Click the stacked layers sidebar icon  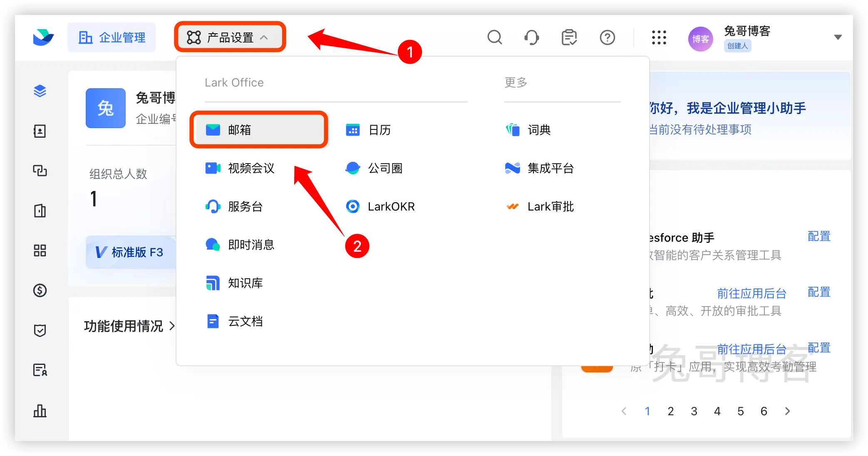coord(40,91)
